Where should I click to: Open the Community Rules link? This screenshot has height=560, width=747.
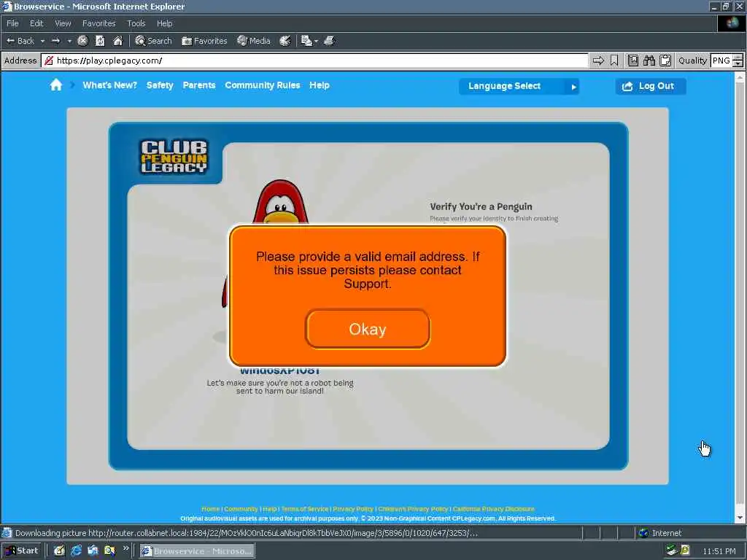tap(263, 85)
